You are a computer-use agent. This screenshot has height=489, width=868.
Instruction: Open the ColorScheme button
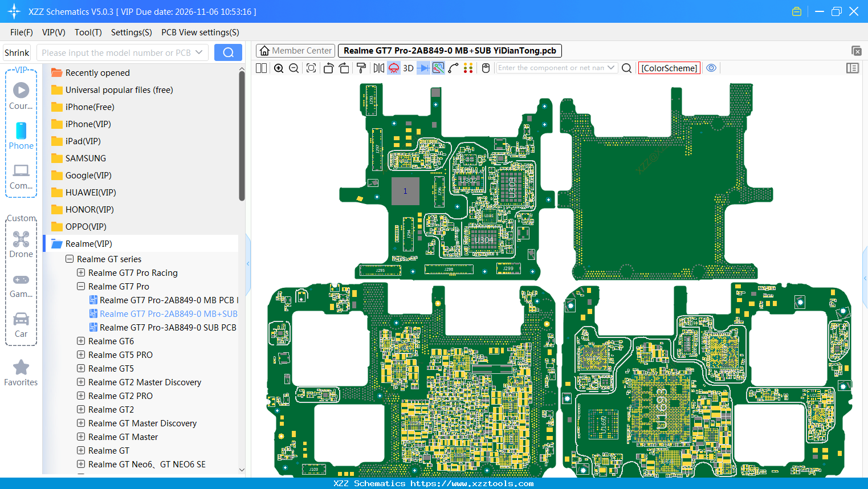669,68
